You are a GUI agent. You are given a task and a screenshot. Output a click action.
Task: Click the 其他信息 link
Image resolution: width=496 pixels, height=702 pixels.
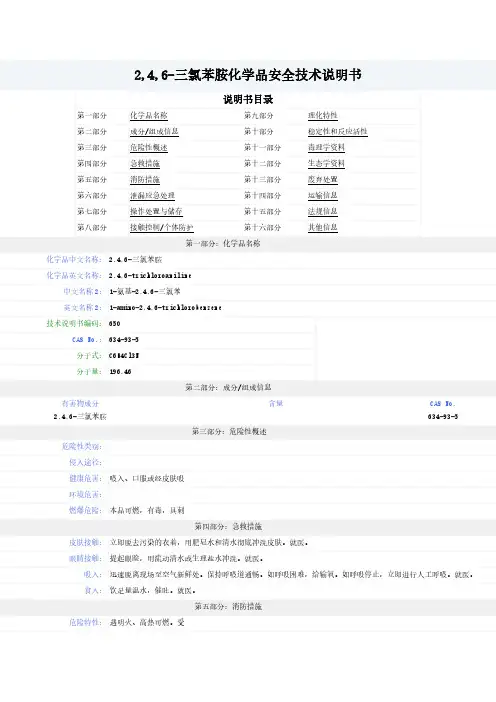point(323,227)
